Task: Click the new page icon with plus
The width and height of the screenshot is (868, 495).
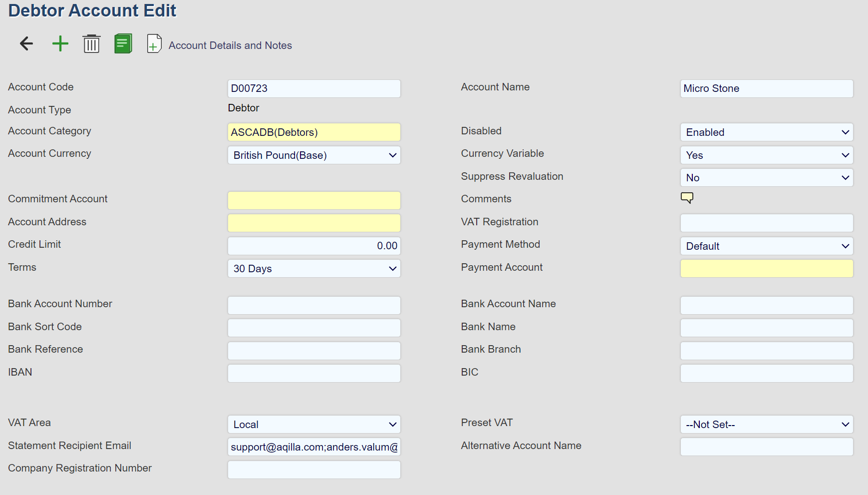Action: 154,44
